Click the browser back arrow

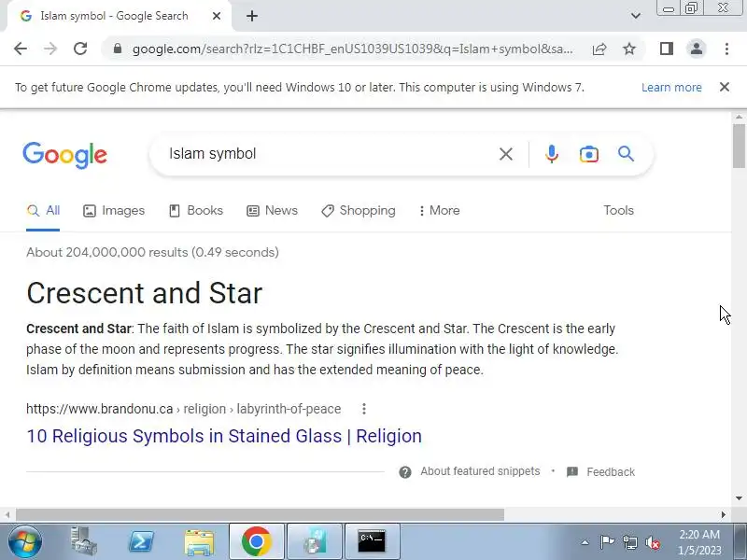pyautogui.click(x=21, y=49)
